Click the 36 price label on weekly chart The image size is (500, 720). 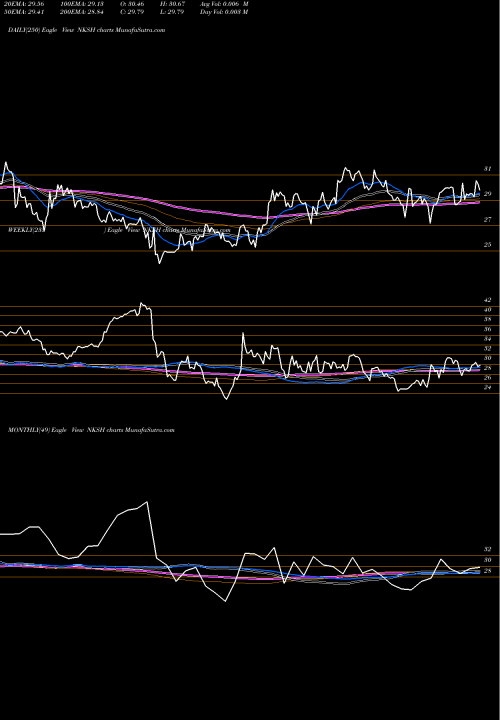coord(488,329)
